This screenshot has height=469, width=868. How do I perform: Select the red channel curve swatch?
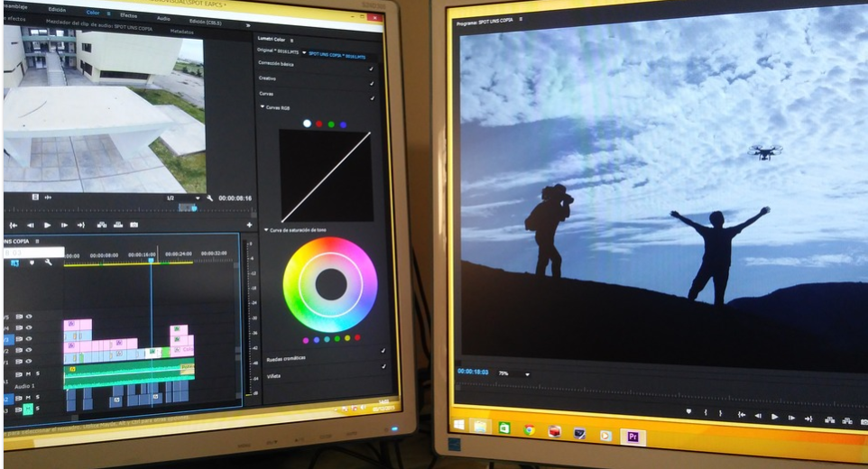319,124
